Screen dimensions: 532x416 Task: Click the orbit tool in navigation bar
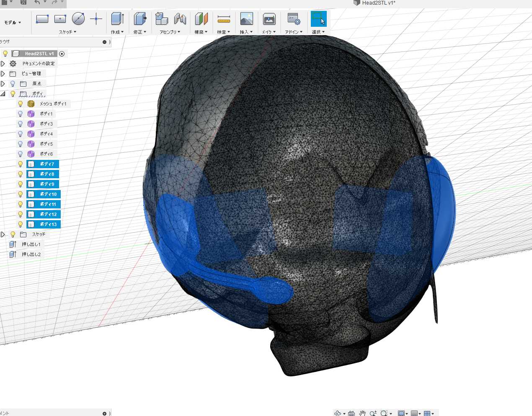(338, 413)
